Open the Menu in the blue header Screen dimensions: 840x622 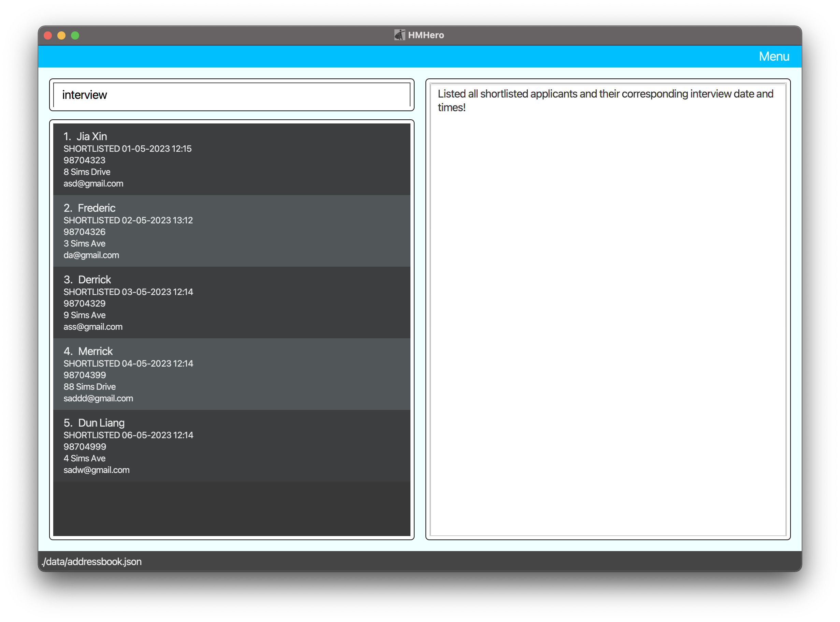click(773, 57)
